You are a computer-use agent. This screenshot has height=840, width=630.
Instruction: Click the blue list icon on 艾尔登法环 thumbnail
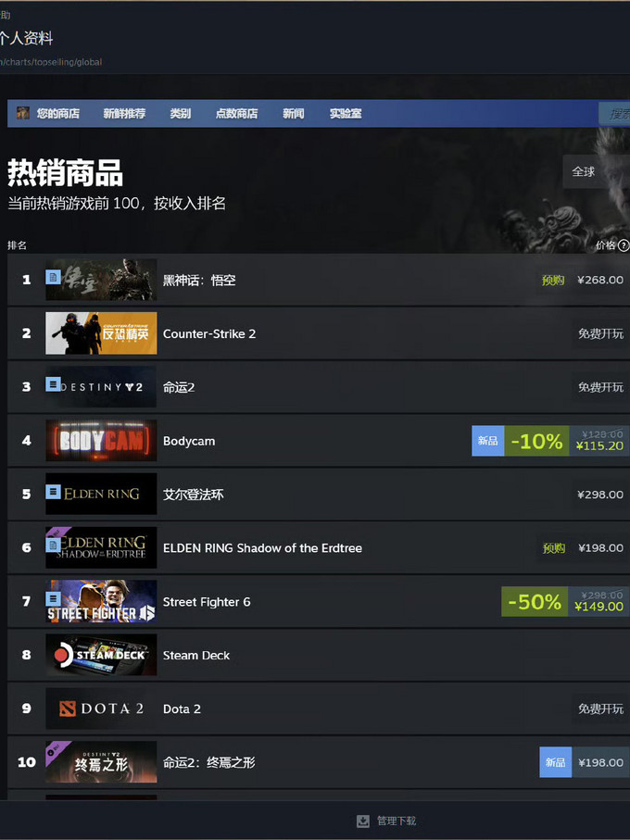[53, 491]
